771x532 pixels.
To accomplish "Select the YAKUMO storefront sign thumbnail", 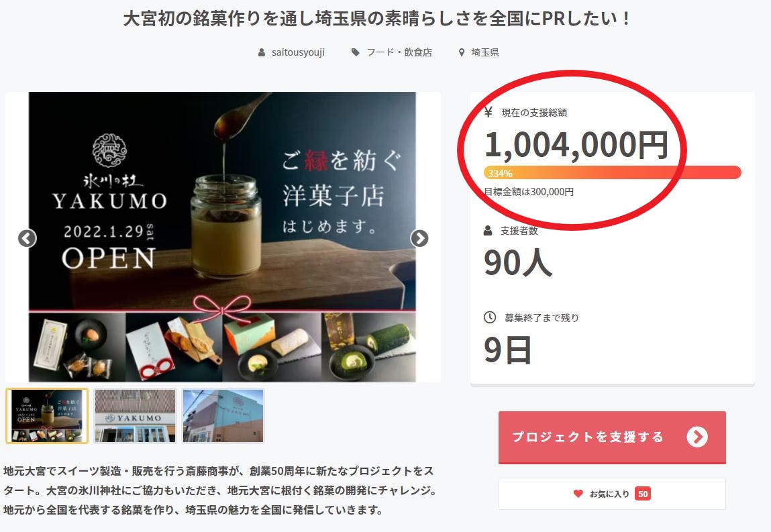I will pyautogui.click(x=135, y=416).
